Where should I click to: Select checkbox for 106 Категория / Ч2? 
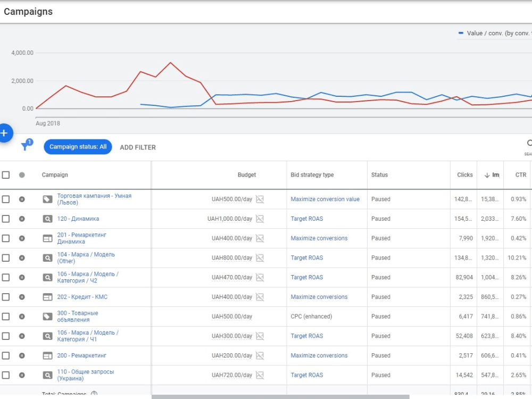coord(6,278)
